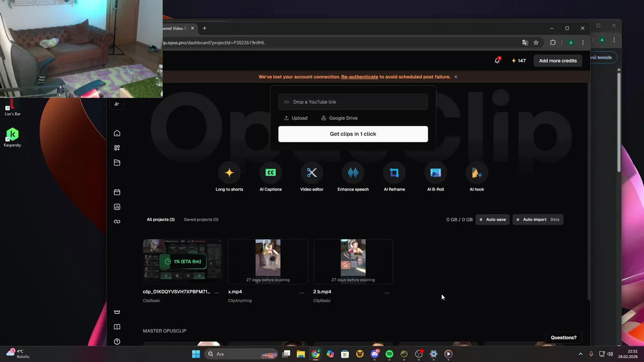Open Spotify from the taskbar
The image size is (644, 362).
click(x=389, y=354)
